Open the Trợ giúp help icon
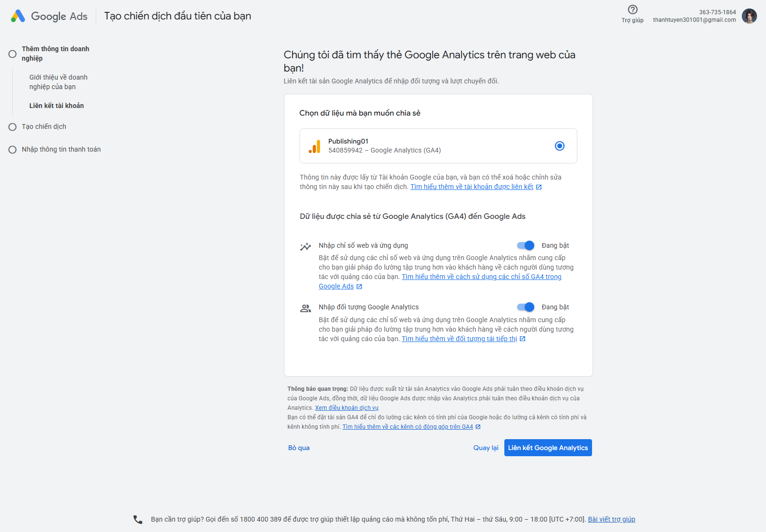 632,9
